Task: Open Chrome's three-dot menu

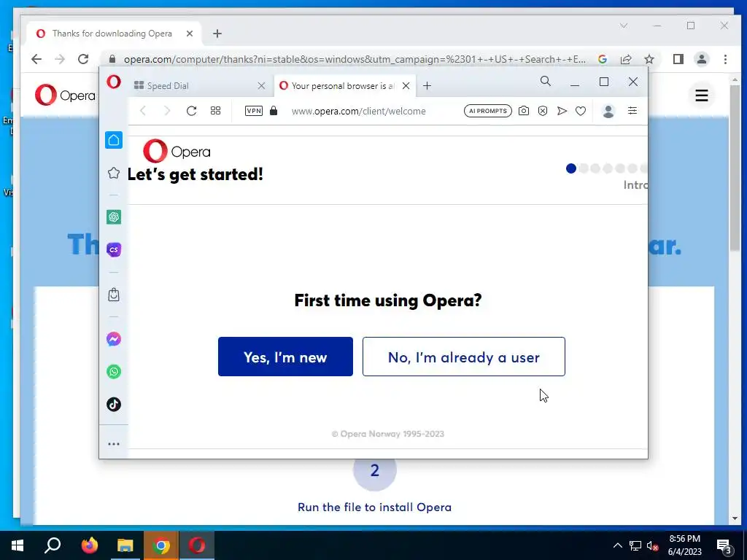Action: click(x=725, y=59)
